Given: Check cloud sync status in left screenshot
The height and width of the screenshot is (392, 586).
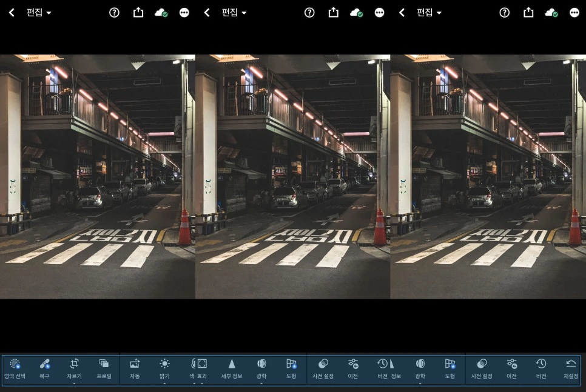Looking at the screenshot, I should (161, 13).
